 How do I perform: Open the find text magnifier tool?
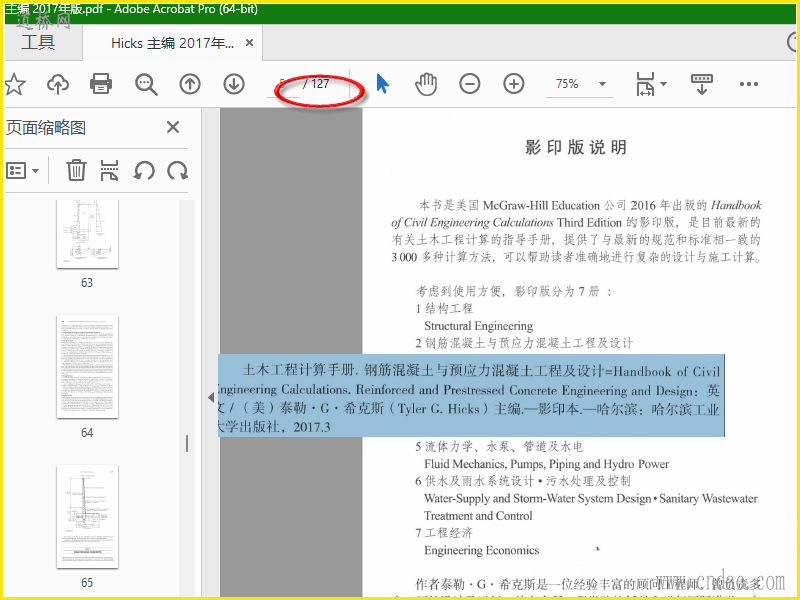(146, 84)
